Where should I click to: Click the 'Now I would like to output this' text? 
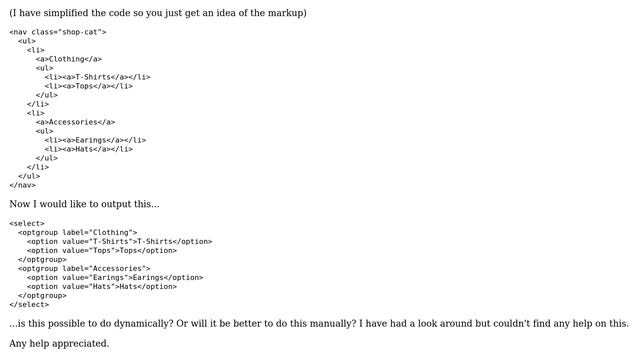click(x=84, y=204)
